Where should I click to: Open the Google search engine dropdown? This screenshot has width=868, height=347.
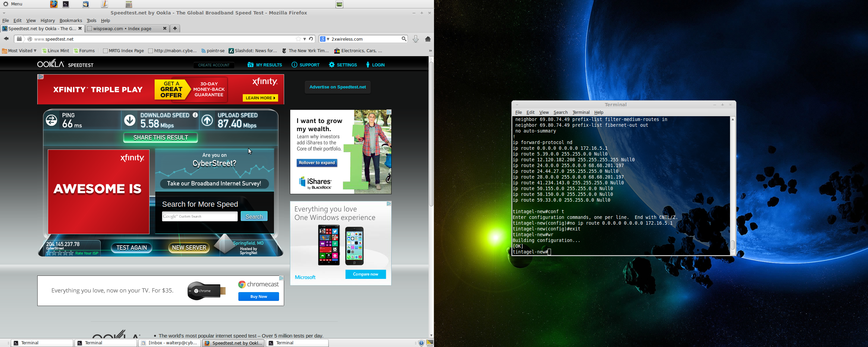coord(325,39)
